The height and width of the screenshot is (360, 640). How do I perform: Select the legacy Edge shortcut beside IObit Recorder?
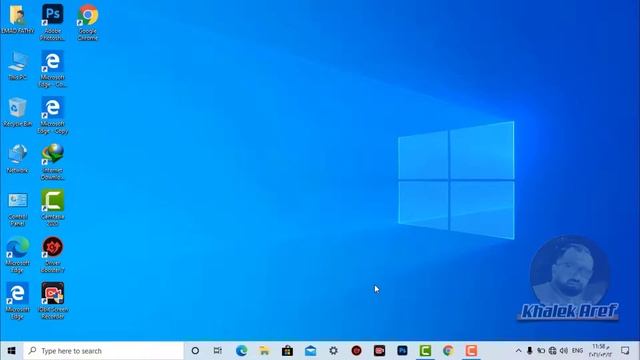tap(18, 301)
